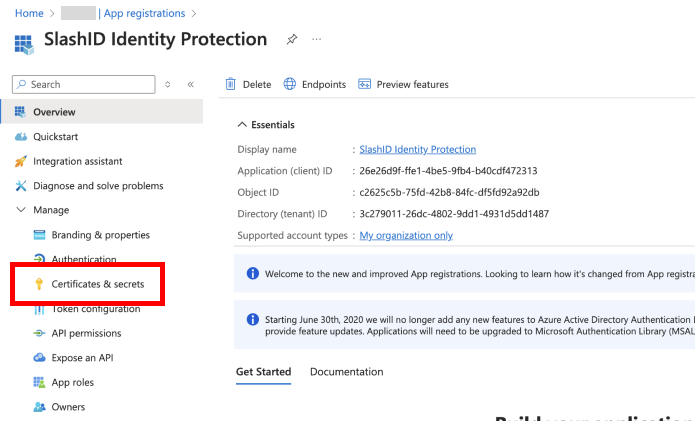Open the Endpoints panel

[315, 85]
